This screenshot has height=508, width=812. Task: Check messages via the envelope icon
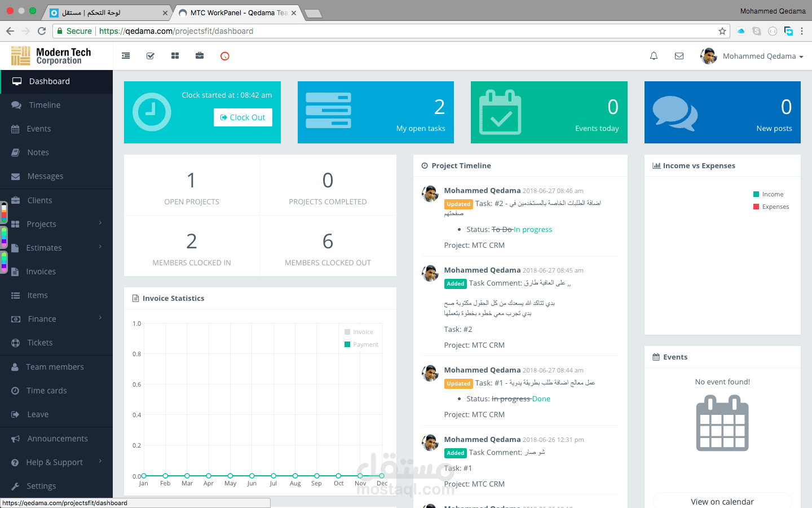point(679,56)
